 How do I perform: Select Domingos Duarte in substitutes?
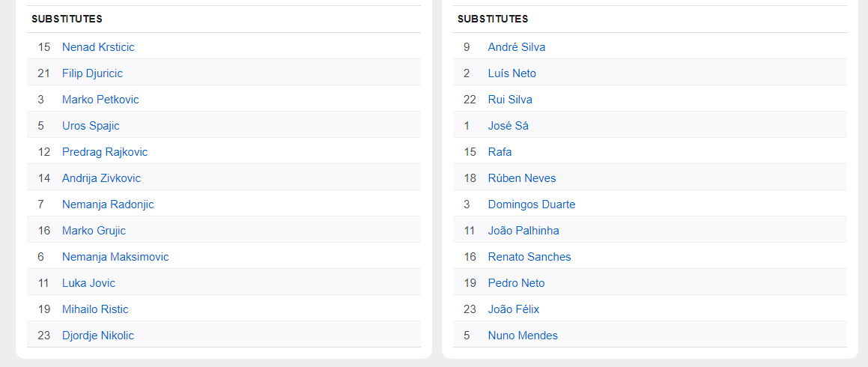pos(532,204)
